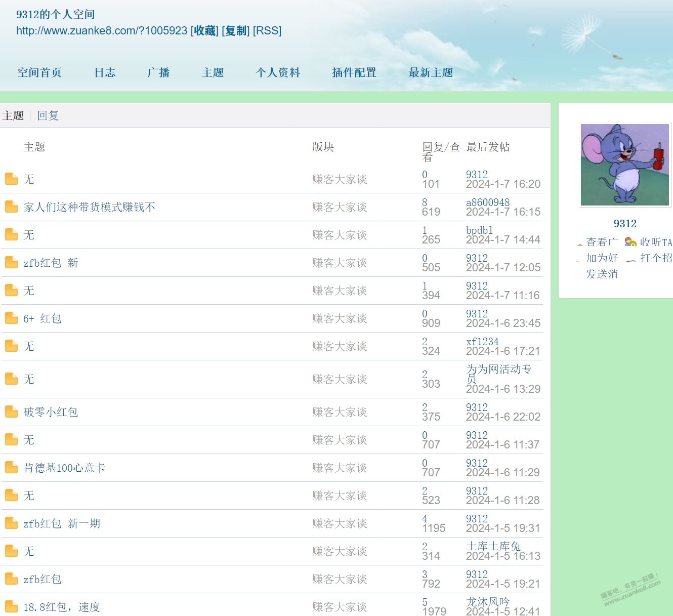Image resolution: width=673 pixels, height=616 pixels.
Task: Click folder icon beside 肯德基100心意卡
Action: pos(11,467)
